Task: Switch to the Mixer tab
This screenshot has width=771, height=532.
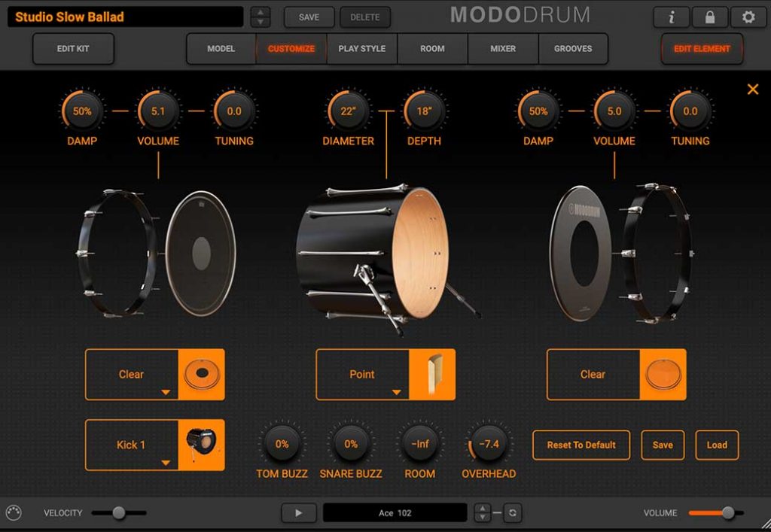Action: point(503,49)
